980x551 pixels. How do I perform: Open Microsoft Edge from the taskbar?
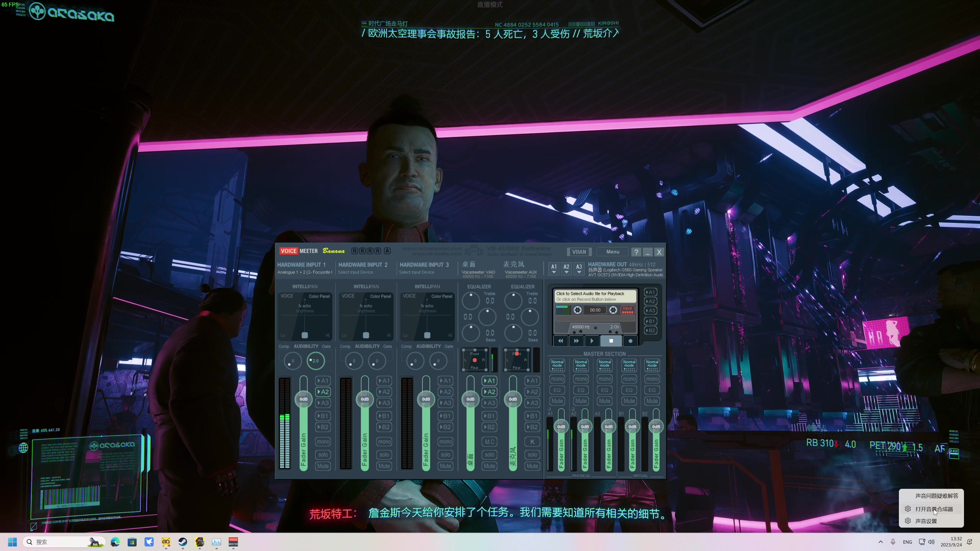tap(115, 542)
